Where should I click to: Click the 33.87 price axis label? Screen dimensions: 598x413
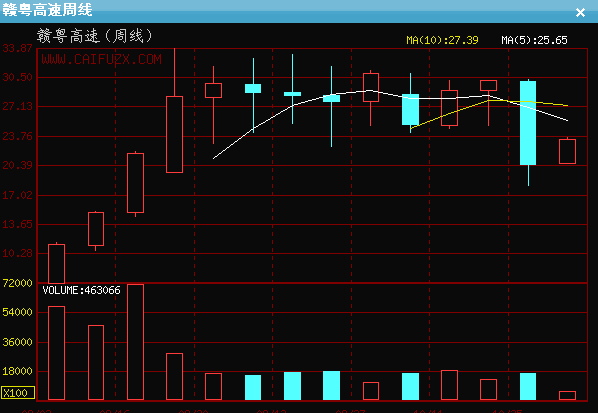18,48
